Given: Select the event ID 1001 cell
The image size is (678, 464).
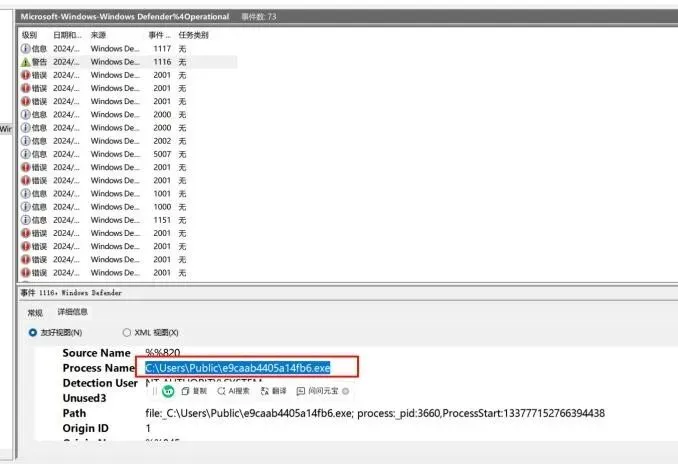Looking at the screenshot, I should tap(162, 194).
